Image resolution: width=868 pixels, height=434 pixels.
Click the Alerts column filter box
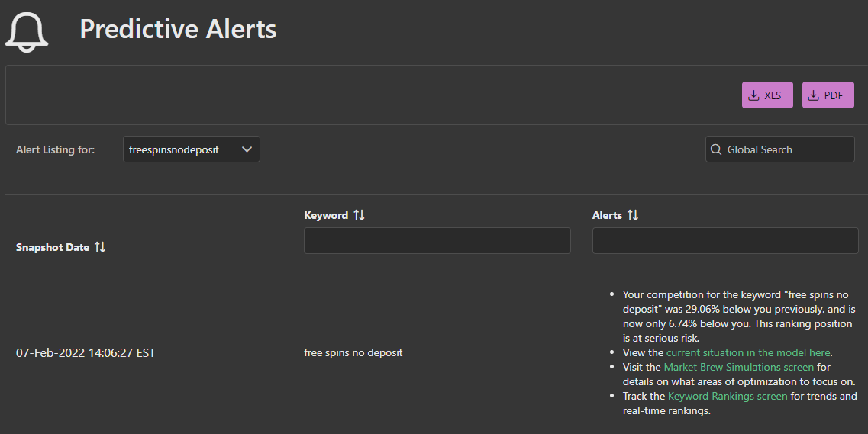pyautogui.click(x=725, y=240)
